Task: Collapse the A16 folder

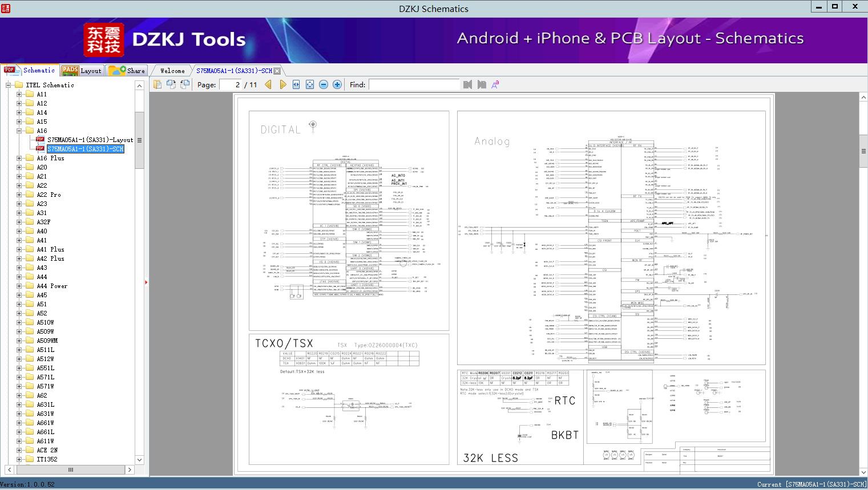Action: tap(19, 131)
